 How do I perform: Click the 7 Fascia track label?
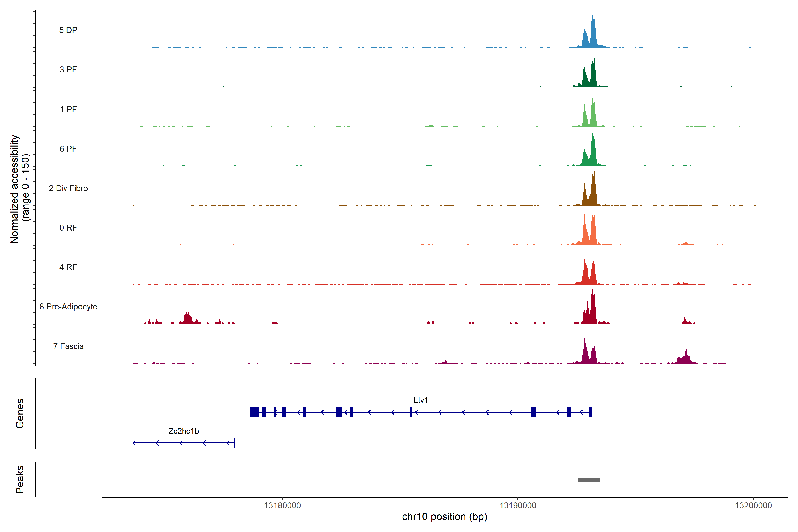[68, 346]
